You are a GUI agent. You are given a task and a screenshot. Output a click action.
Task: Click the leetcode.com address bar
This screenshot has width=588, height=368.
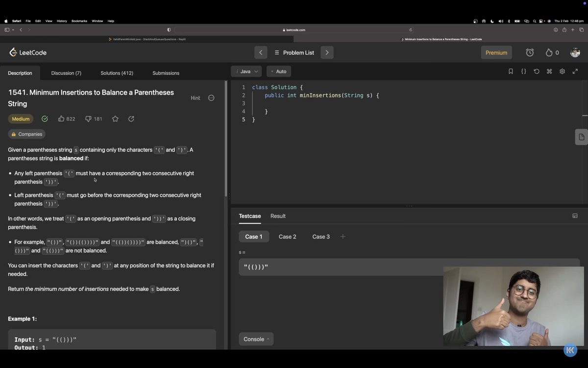[294, 30]
